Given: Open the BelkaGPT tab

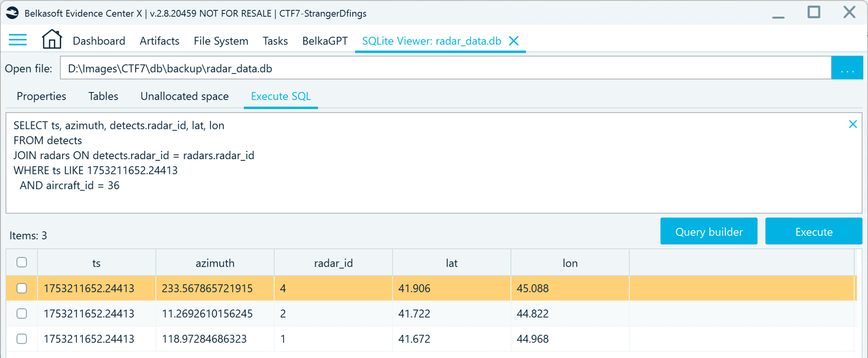Looking at the screenshot, I should coord(325,41).
